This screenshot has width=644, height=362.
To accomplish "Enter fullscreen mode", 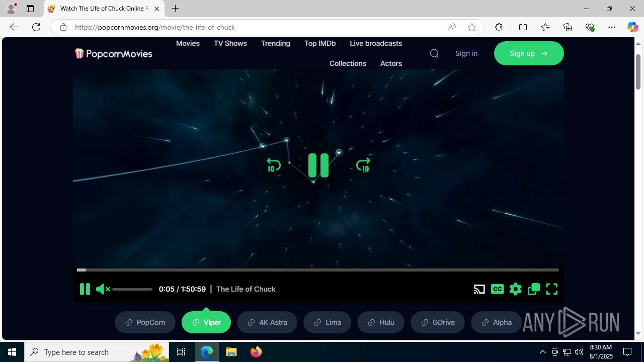I will coord(551,289).
